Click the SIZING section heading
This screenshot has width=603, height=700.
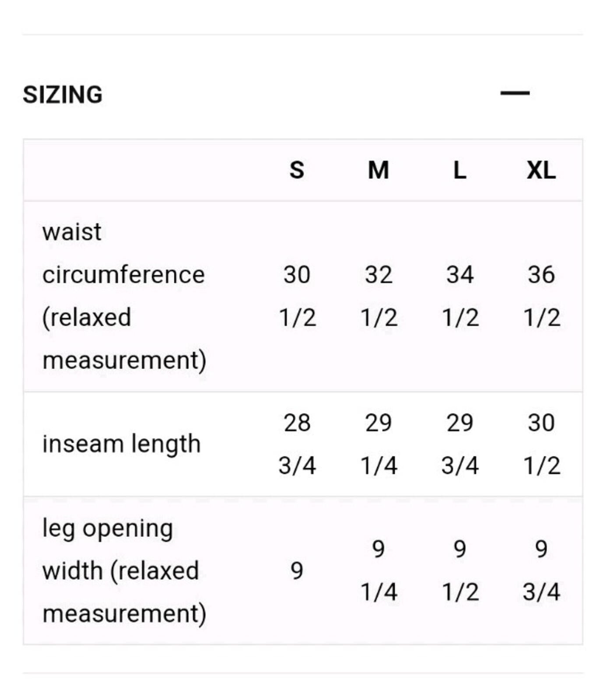tap(63, 94)
